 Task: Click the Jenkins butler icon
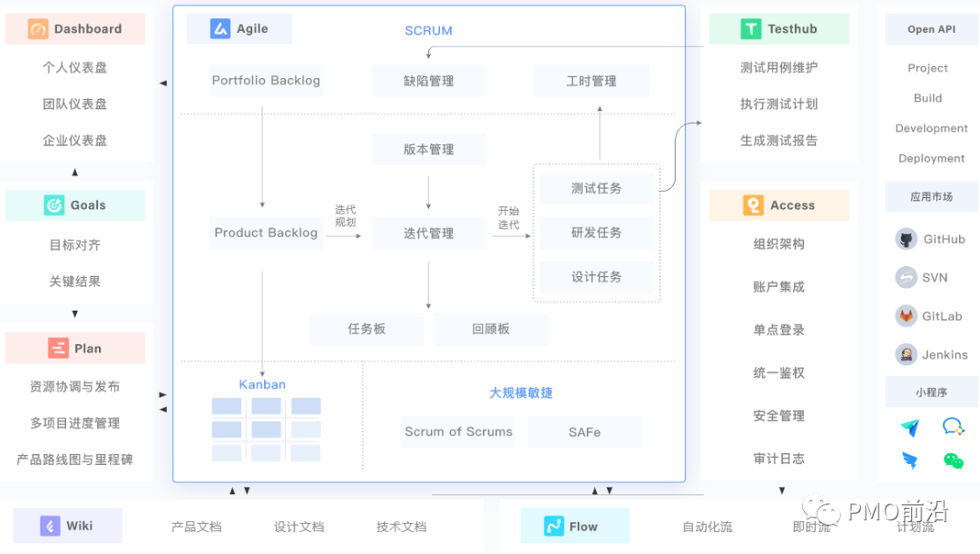(906, 354)
